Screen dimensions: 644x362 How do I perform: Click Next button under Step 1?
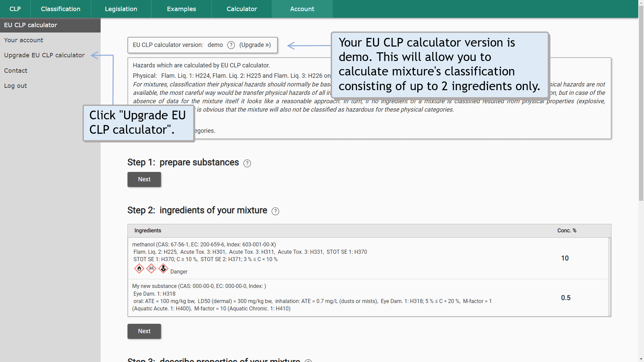[144, 179]
